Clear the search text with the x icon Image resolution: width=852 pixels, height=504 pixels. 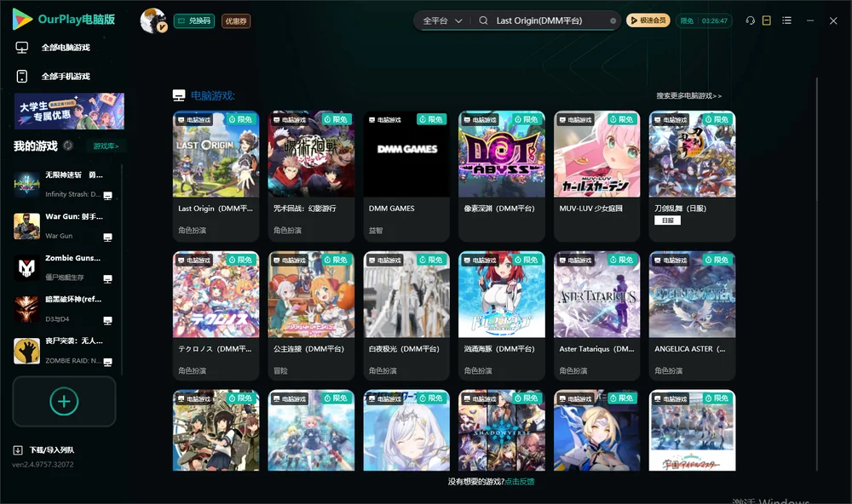(613, 21)
